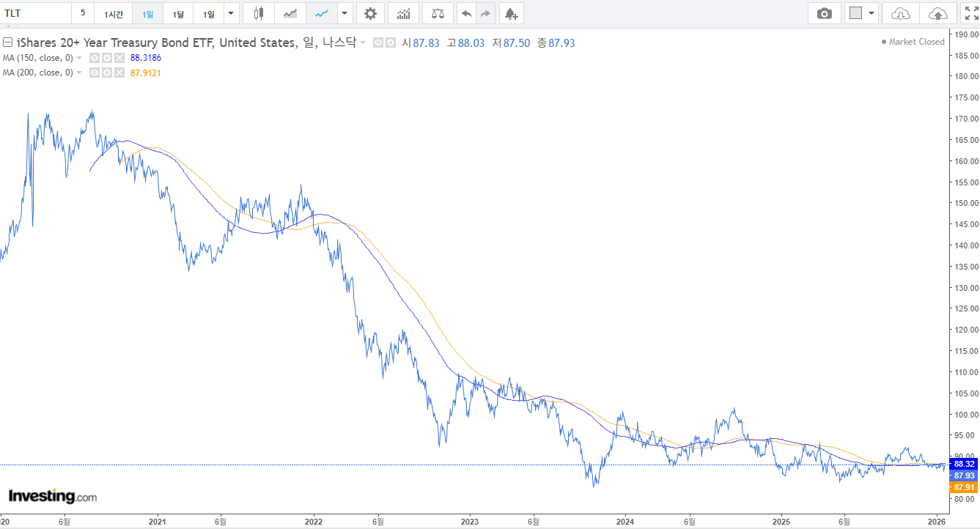Expand MA (200, close, 0) dropdown arrow
Image resolution: width=980 pixels, height=529 pixels.
[x=79, y=73]
